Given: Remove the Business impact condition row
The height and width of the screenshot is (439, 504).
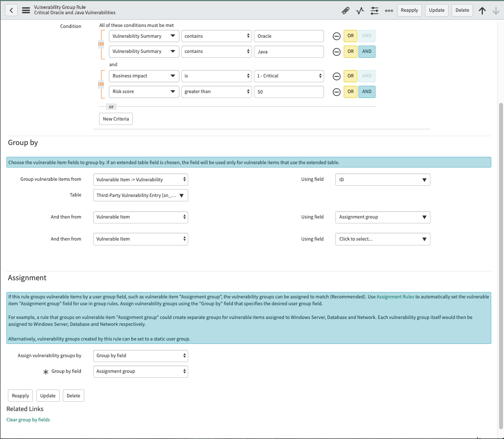Looking at the screenshot, I should click(336, 76).
